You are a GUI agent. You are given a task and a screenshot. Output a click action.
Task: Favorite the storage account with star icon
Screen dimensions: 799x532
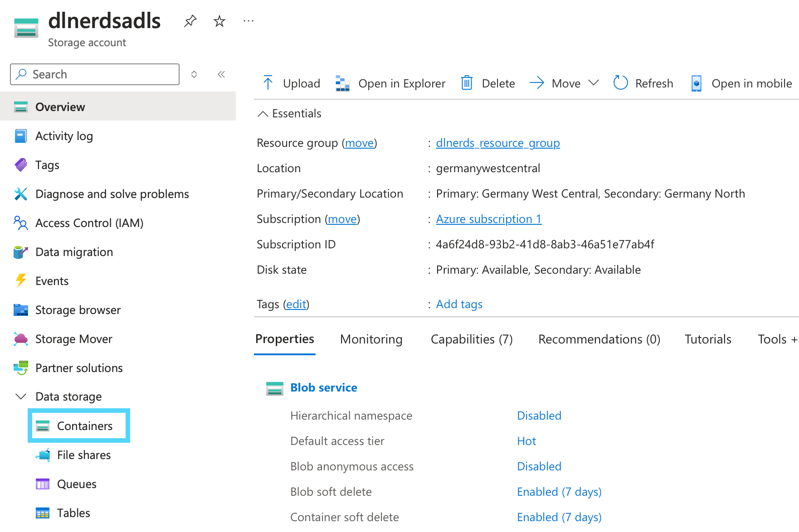[219, 21]
